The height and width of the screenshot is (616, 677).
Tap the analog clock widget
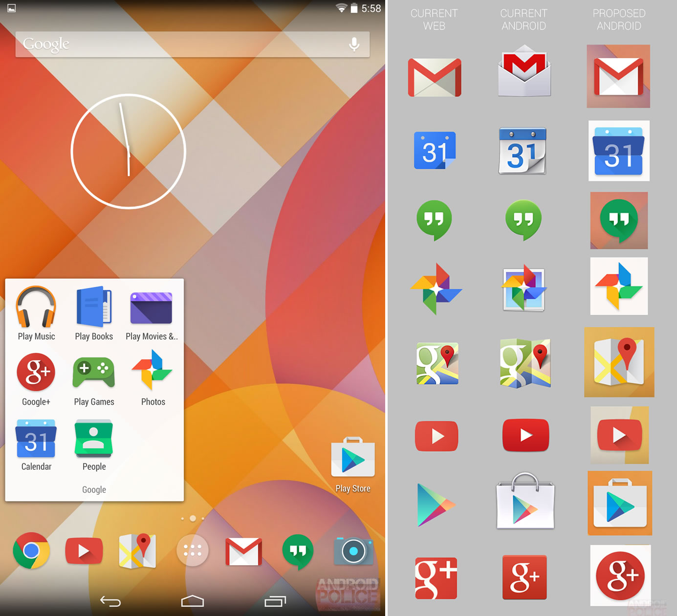point(129,151)
